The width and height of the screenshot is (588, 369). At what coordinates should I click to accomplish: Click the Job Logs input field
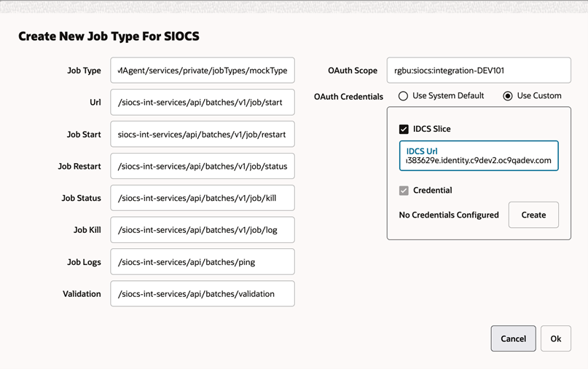coord(203,262)
